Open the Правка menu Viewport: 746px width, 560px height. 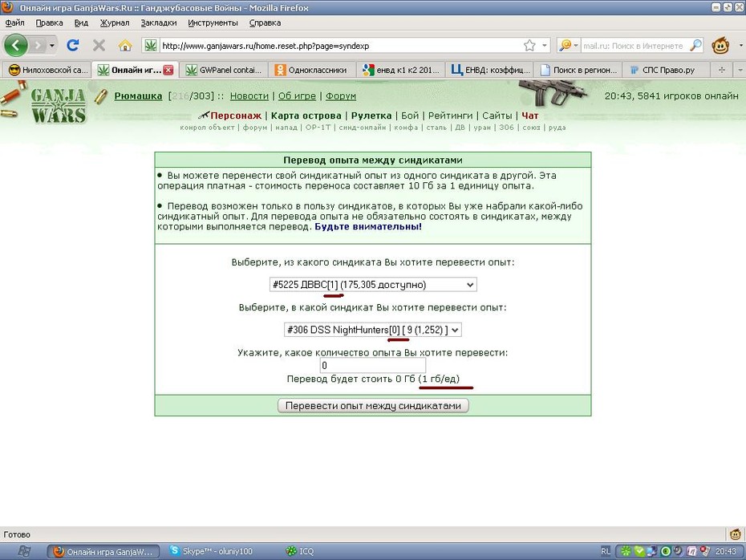pos(49,22)
